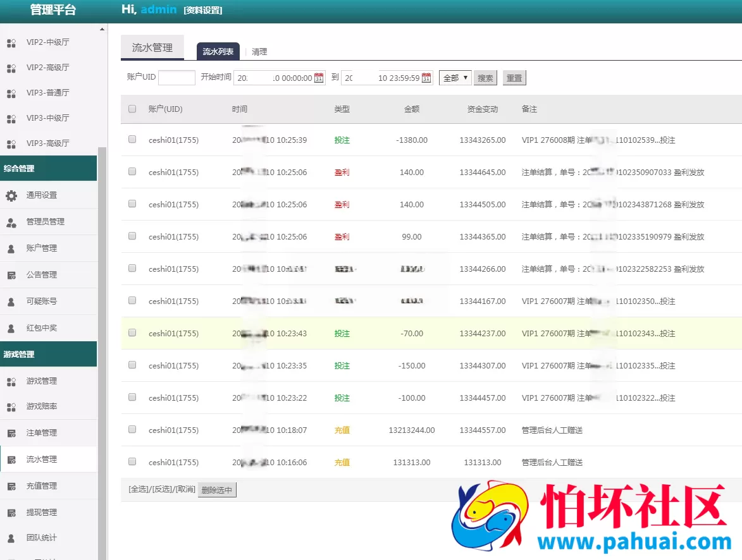Click the 删除选中 button

point(217,490)
